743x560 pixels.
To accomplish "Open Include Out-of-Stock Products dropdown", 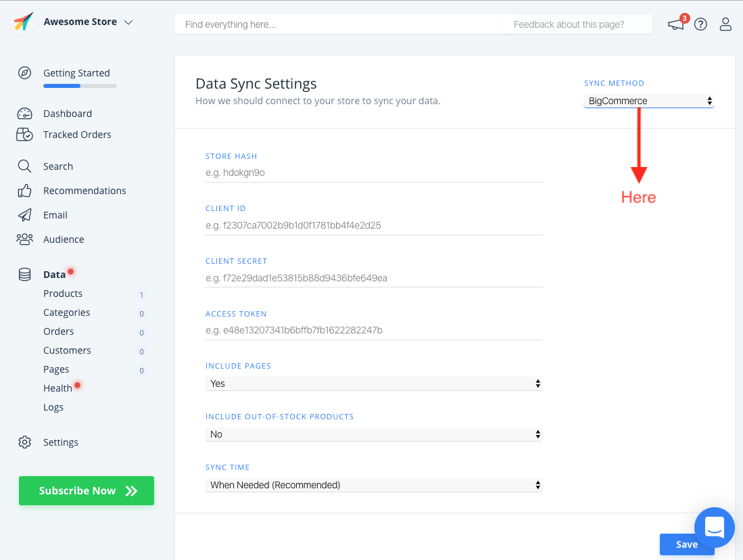I will point(373,434).
